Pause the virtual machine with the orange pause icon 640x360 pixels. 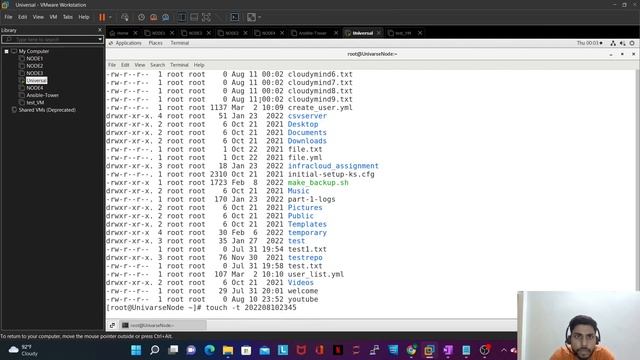(102, 17)
